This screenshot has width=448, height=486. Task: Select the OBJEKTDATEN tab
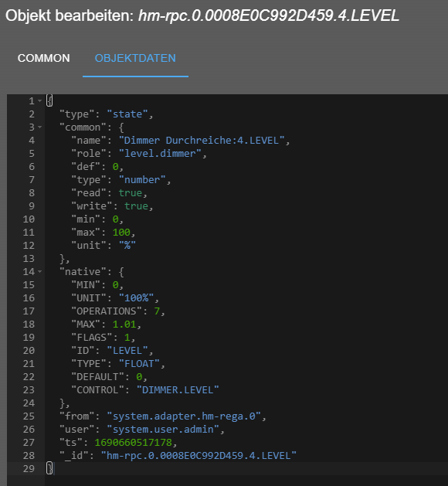point(135,58)
